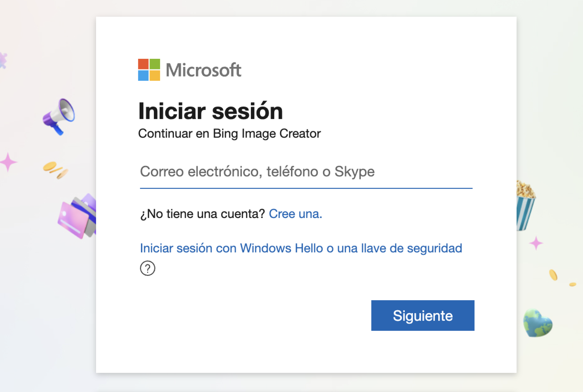The image size is (583, 392).
Task: Click the "¿No tiene una cuenta?" text
Action: [x=202, y=214]
